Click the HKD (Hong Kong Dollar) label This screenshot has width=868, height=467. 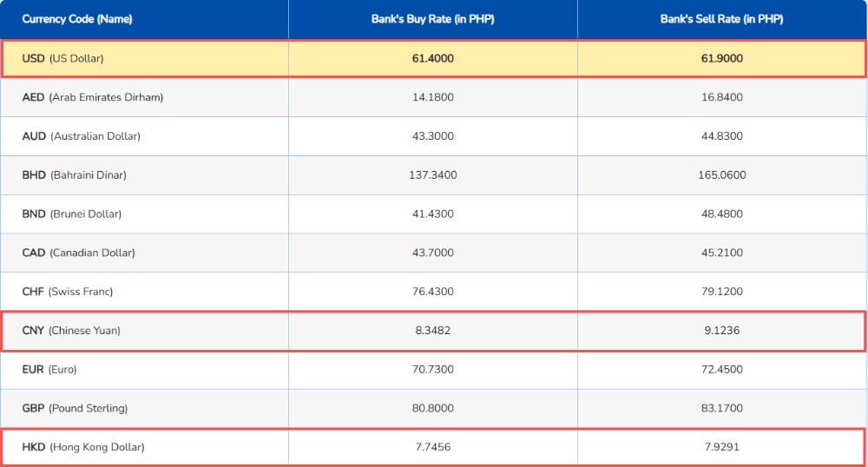tap(83, 447)
